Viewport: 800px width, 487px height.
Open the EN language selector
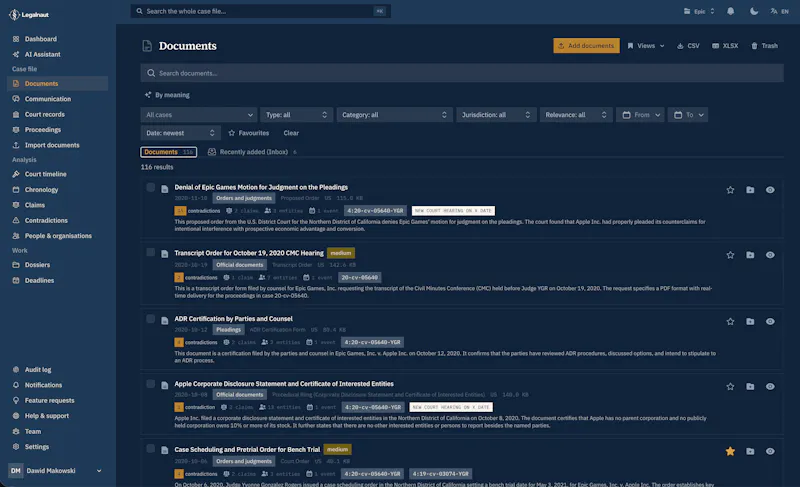[x=779, y=11]
